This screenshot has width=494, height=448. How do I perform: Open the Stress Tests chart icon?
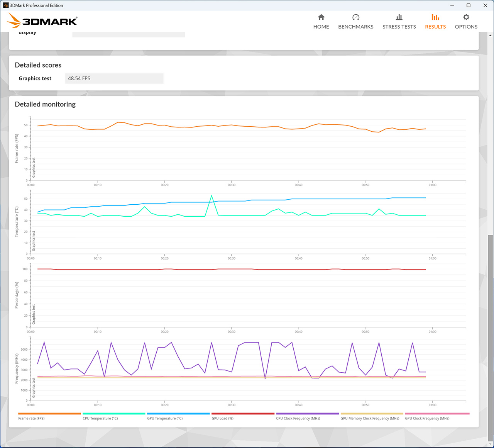(x=399, y=17)
